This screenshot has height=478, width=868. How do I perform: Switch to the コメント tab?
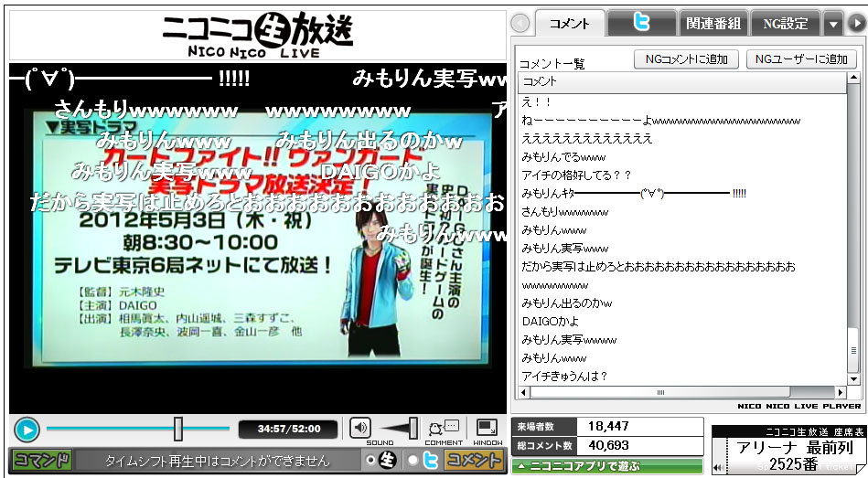570,24
